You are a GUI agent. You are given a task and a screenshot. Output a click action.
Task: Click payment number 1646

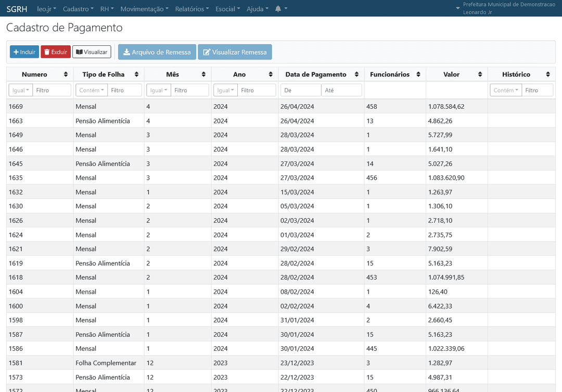coord(16,149)
